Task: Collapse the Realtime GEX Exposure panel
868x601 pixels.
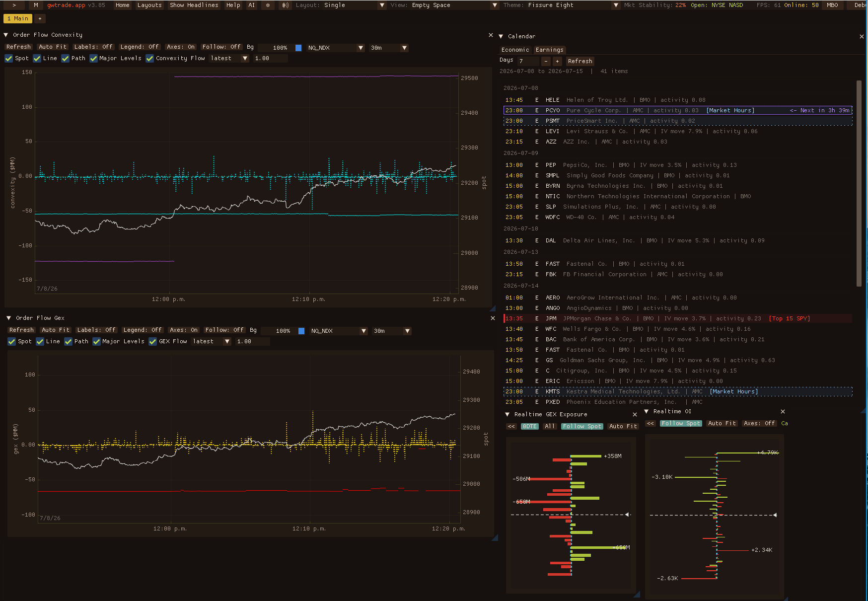Action: tap(507, 414)
